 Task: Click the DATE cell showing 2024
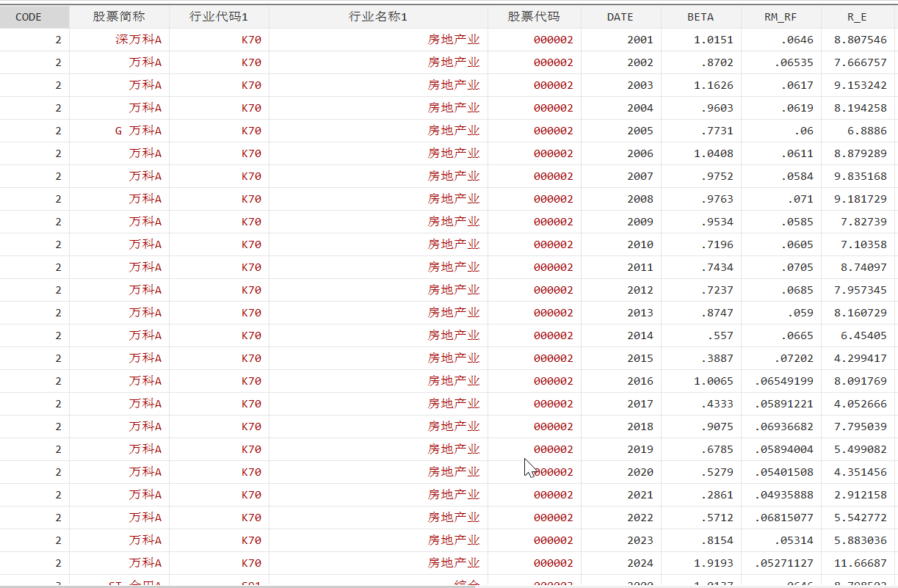pos(620,563)
